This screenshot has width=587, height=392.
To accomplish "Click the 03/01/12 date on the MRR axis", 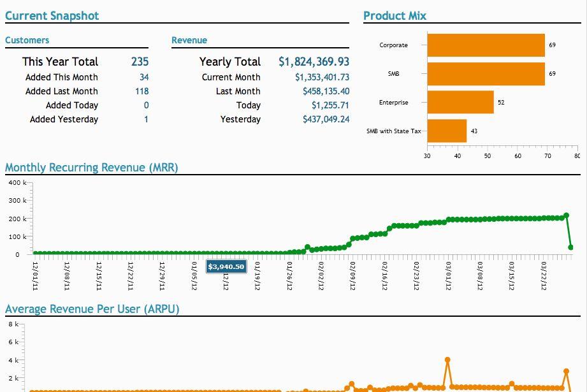I will tap(448, 276).
